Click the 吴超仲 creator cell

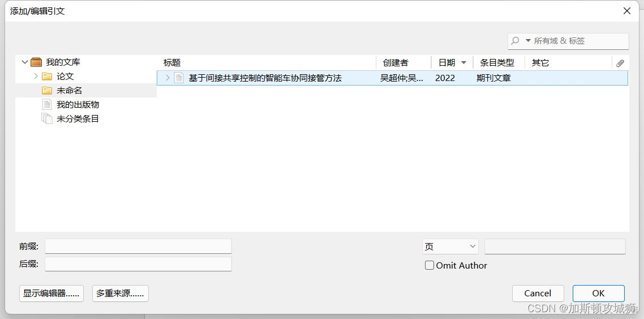[x=402, y=78]
